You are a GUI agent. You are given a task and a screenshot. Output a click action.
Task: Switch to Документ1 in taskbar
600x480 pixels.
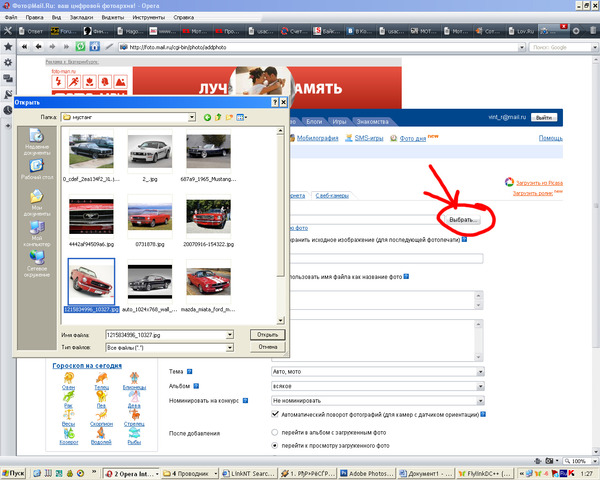click(425, 473)
